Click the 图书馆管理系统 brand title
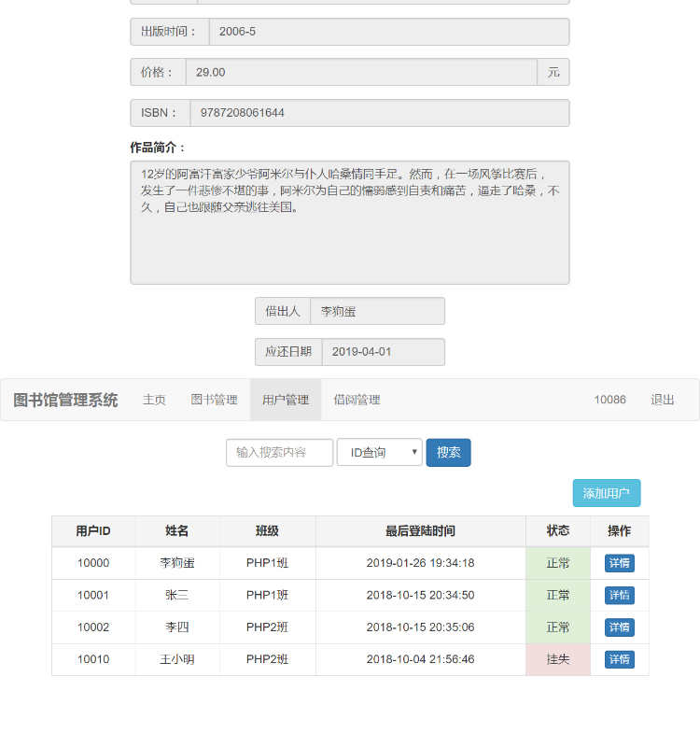 [x=65, y=400]
